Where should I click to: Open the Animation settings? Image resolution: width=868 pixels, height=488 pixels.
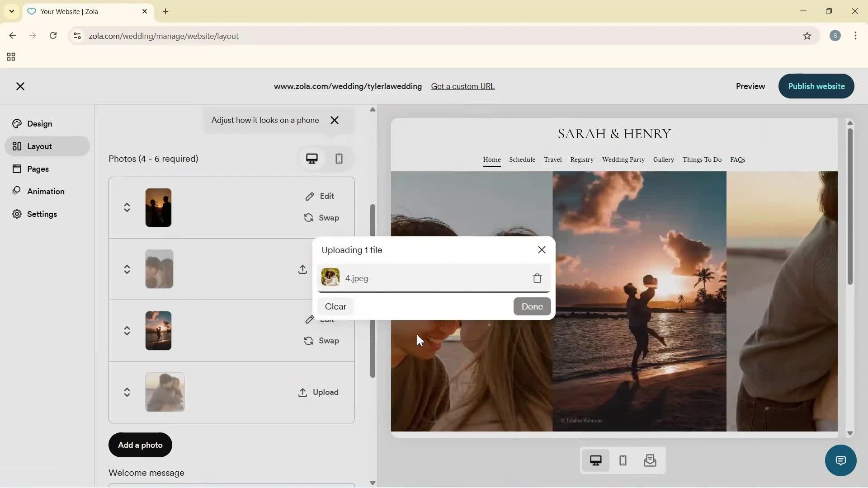tap(45, 191)
